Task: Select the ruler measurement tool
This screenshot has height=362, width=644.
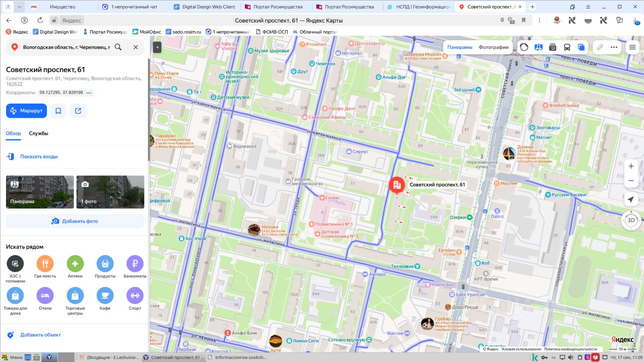Action: [x=600, y=47]
